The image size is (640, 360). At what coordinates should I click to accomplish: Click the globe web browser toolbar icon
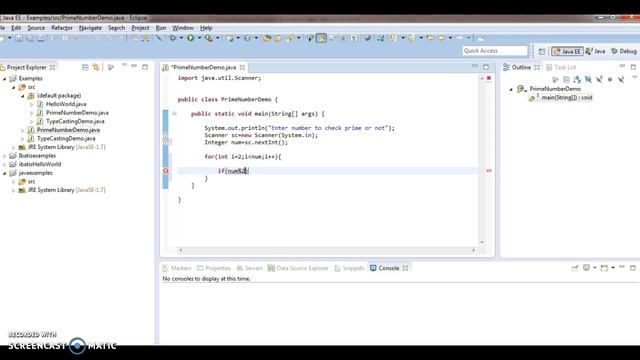(367, 38)
